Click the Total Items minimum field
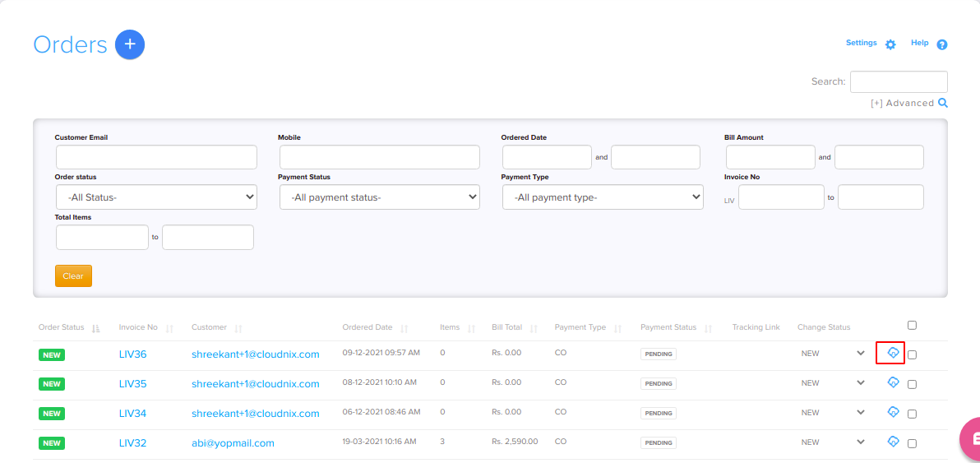The image size is (980, 463). [x=103, y=238]
